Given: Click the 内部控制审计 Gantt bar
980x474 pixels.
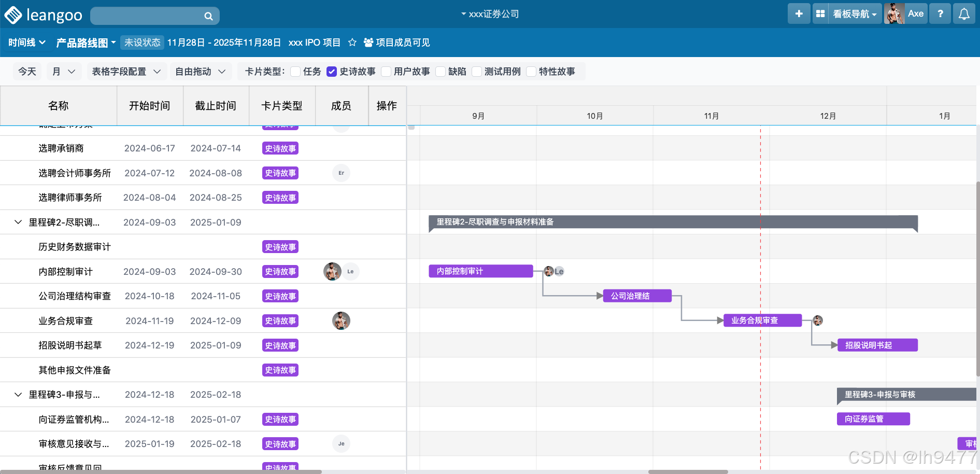Looking at the screenshot, I should coord(481,271).
